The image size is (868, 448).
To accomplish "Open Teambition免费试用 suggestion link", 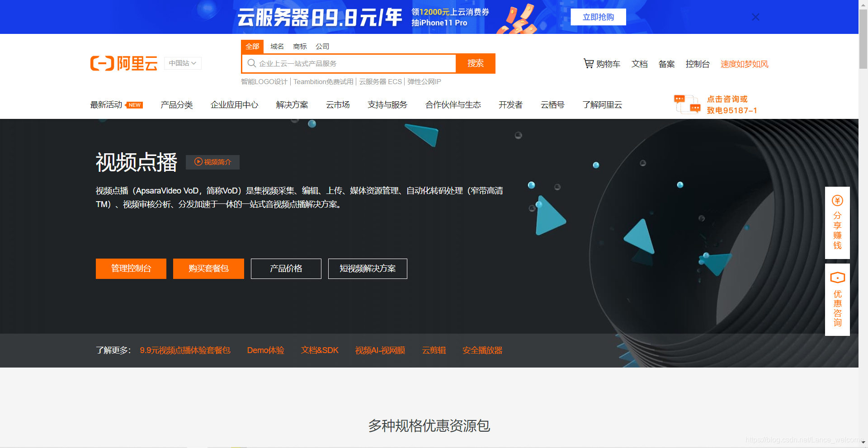I will pyautogui.click(x=323, y=82).
